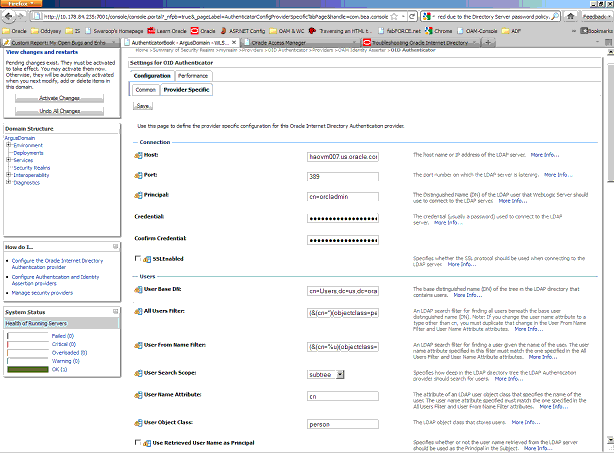
Task: Click the icon beside Port label
Action: 138,175
